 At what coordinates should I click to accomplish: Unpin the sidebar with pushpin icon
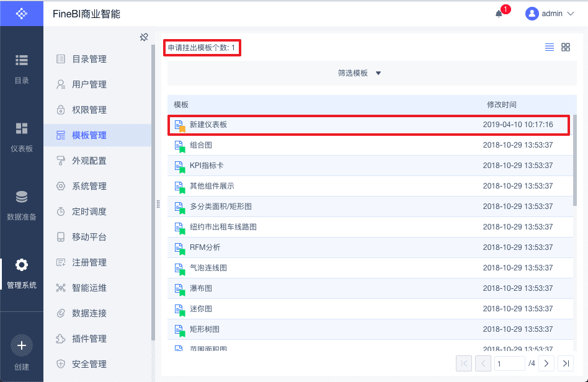pyautogui.click(x=144, y=37)
